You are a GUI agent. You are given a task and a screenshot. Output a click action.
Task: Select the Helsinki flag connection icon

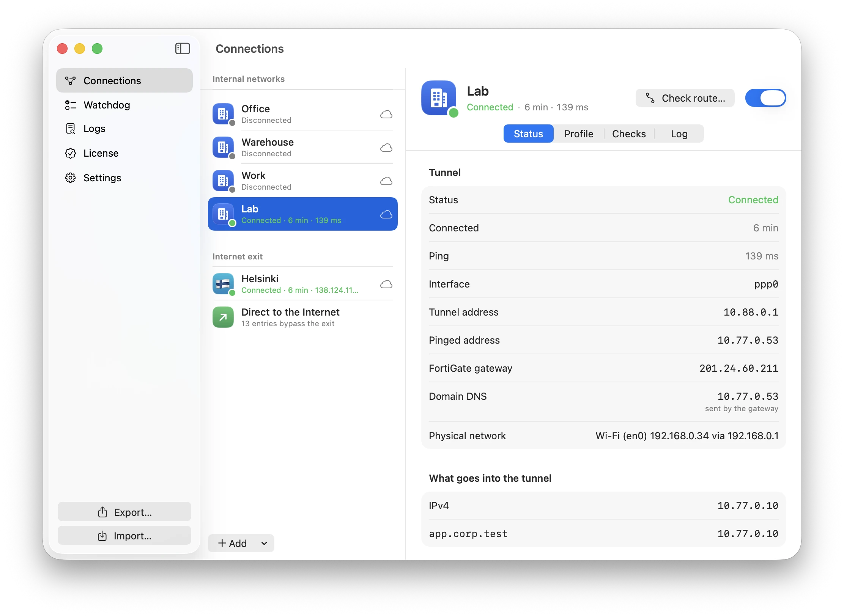[223, 284]
